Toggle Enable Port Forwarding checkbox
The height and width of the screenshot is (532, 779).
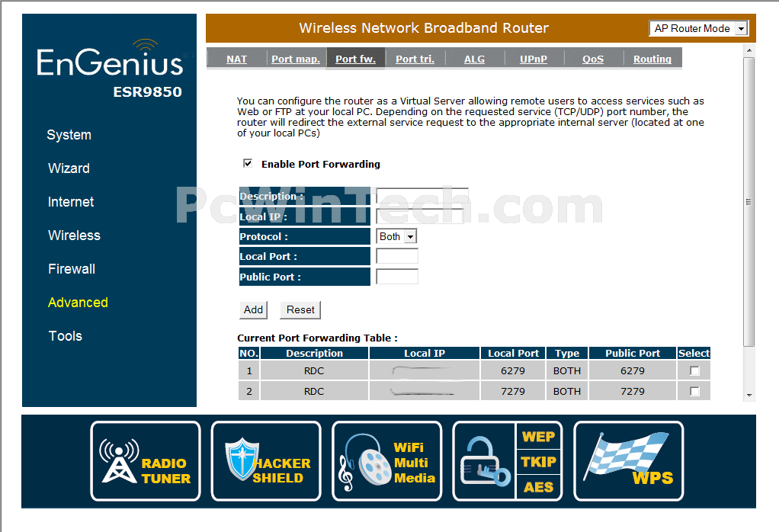tap(248, 163)
